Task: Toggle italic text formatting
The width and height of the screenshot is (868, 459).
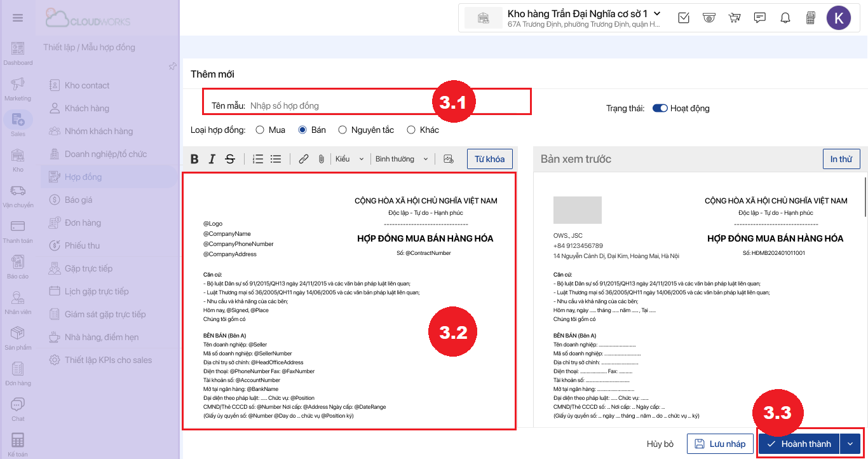Action: (212, 159)
